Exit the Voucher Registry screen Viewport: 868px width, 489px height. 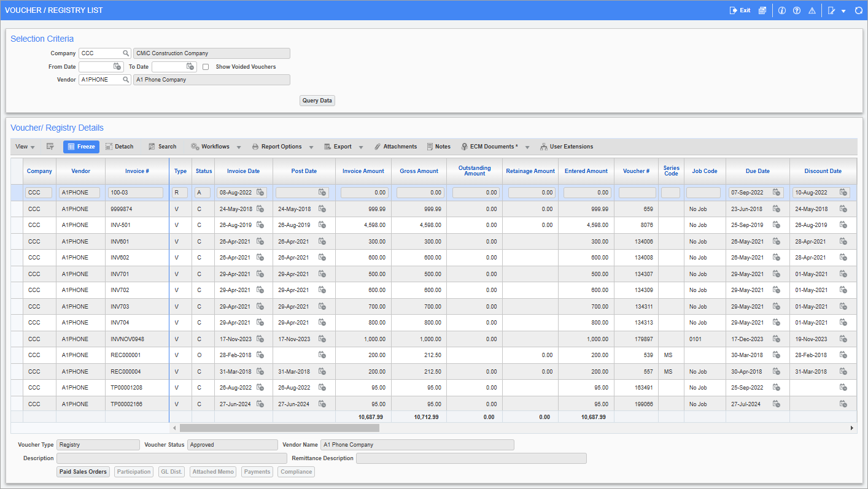739,10
